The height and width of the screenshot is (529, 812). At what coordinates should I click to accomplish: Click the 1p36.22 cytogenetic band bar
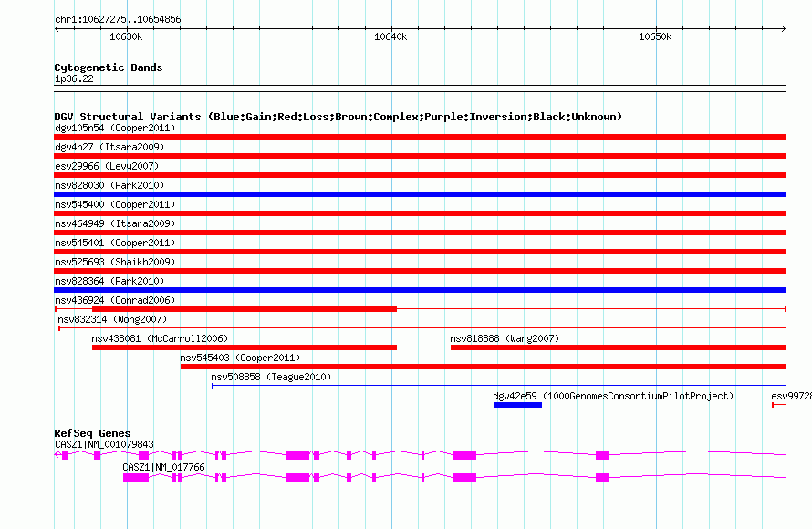coord(420,88)
